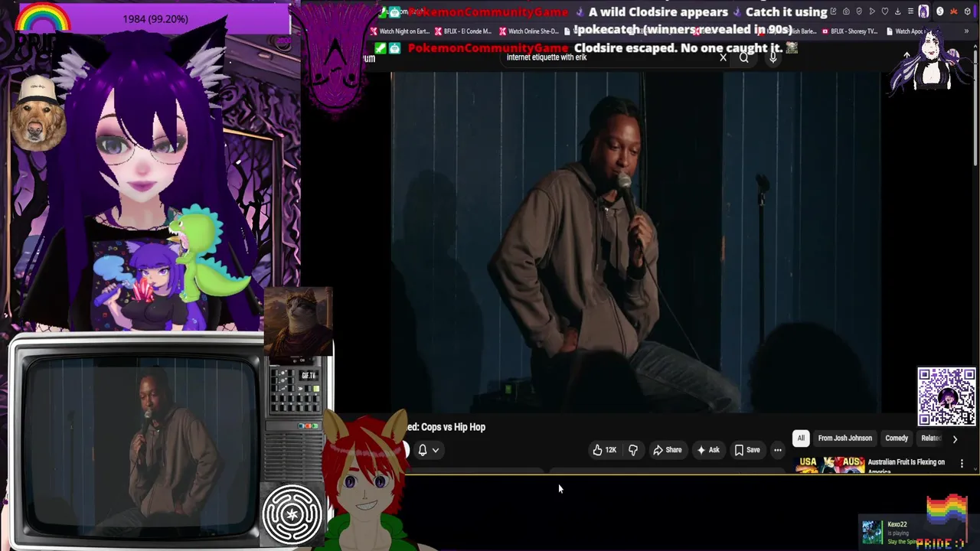The height and width of the screenshot is (551, 980).
Task: Expand the bookmarks overflow chevron
Action: coord(966,31)
